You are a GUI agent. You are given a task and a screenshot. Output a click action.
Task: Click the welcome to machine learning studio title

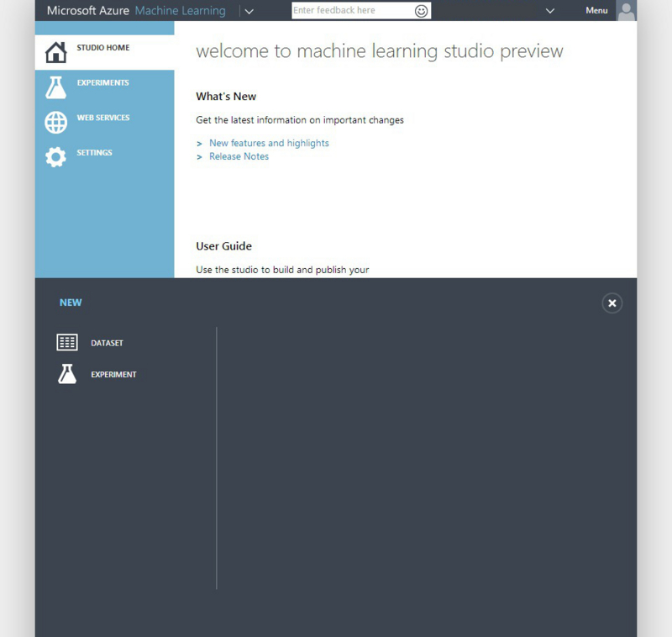380,51
